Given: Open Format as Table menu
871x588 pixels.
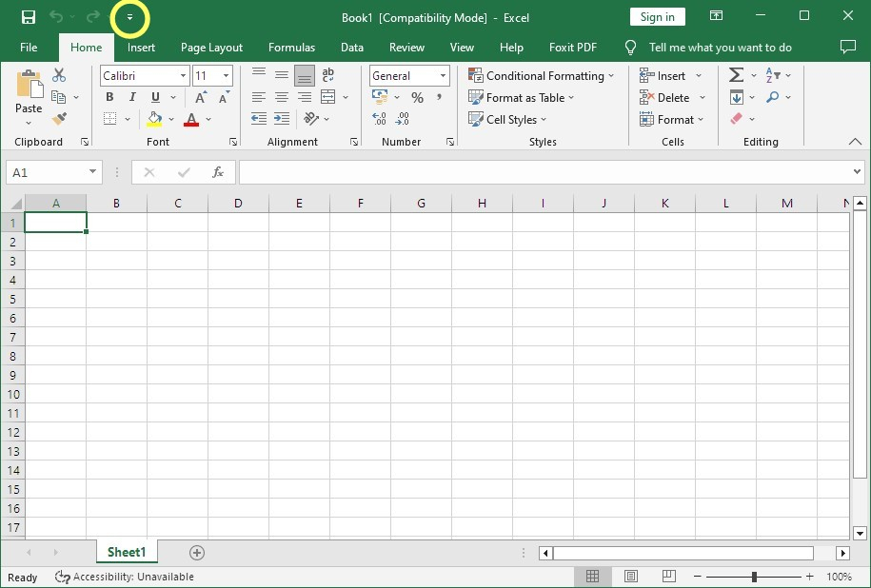Looking at the screenshot, I should coord(521,98).
